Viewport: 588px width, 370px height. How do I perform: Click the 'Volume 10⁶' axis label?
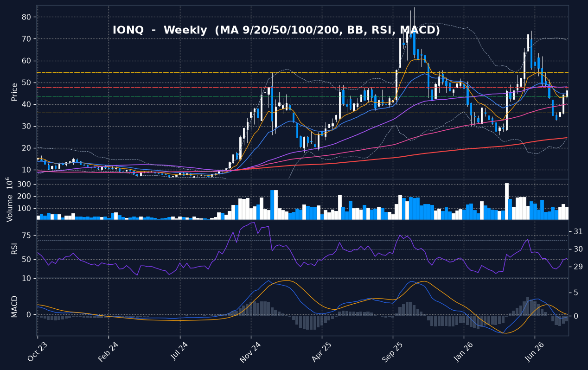tap(9, 199)
